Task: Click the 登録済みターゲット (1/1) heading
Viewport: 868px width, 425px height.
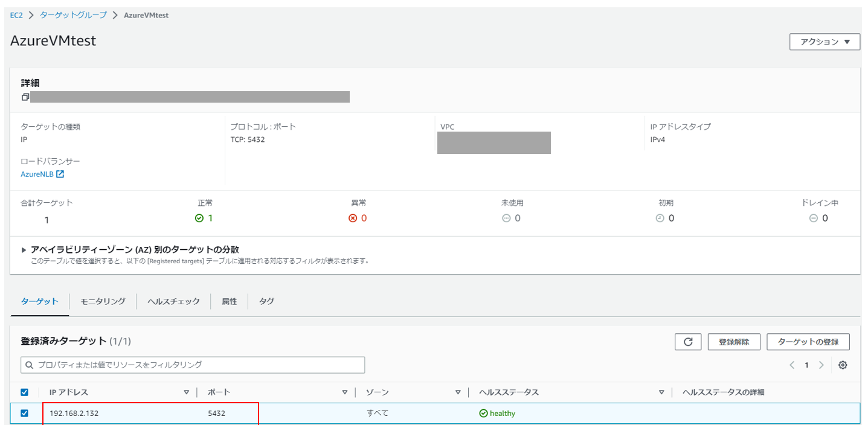Action: click(76, 341)
